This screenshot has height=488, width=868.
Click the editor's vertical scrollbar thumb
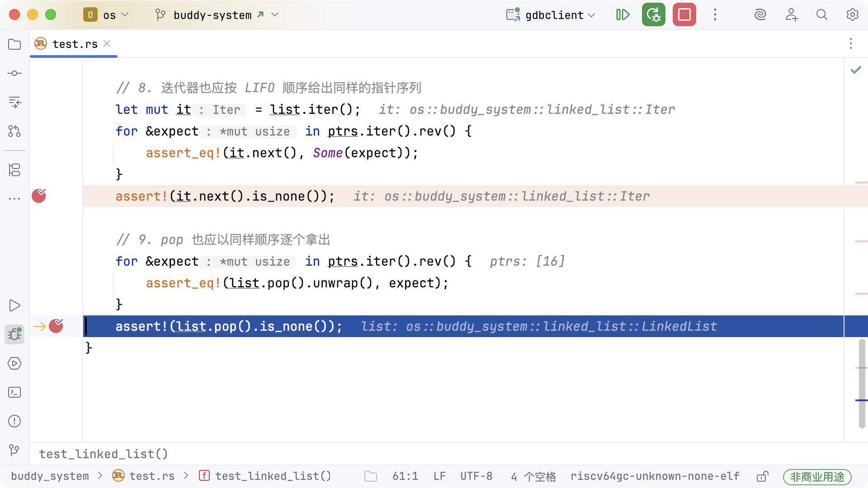coord(862,384)
